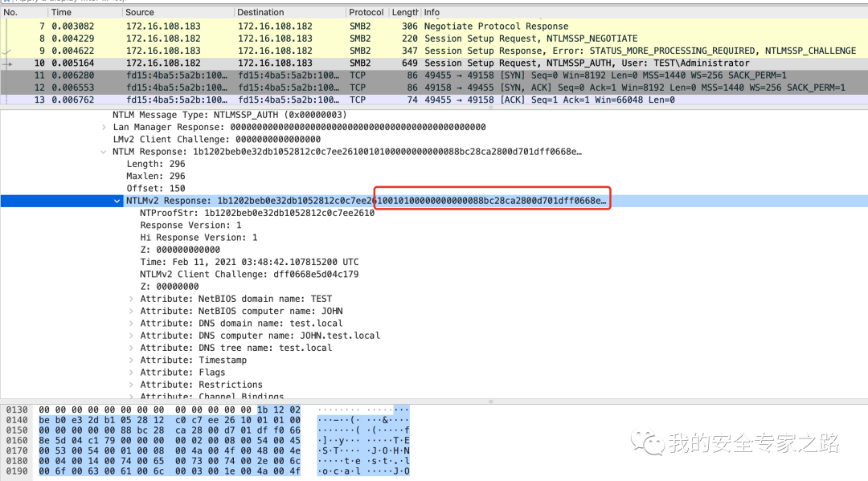This screenshot has width=868, height=481.
Task: Collapse the NTLMv2 Response node
Action: click(117, 201)
